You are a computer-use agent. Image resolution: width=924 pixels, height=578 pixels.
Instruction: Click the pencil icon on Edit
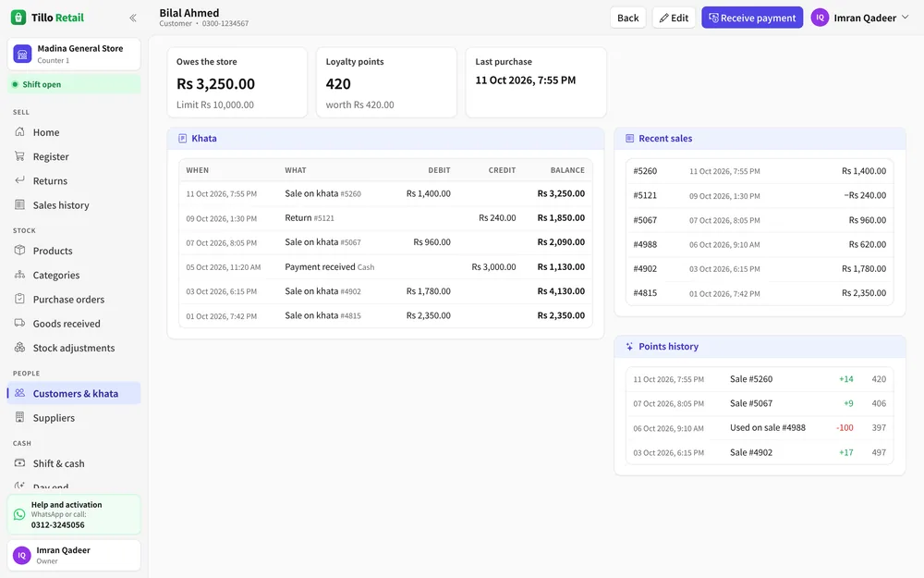[663, 18]
